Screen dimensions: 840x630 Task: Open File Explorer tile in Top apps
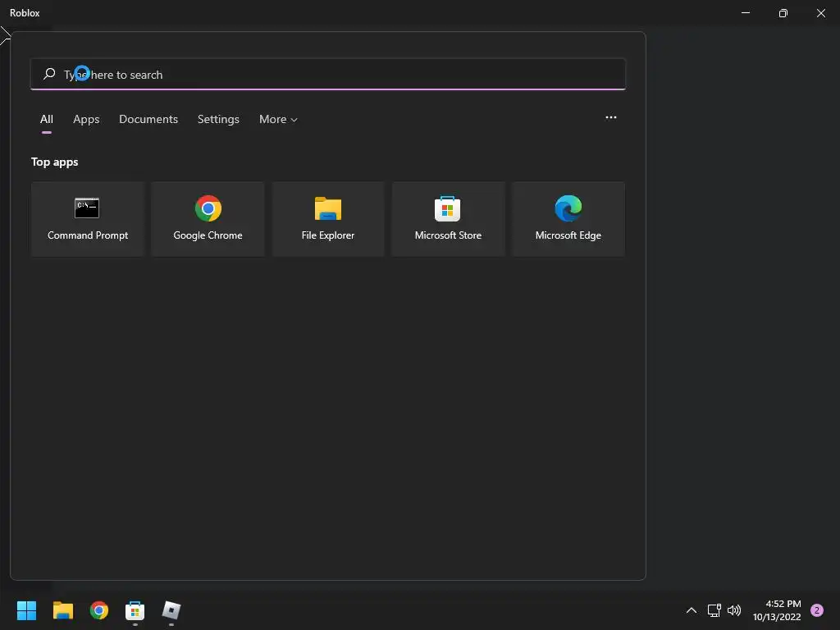coord(328,218)
